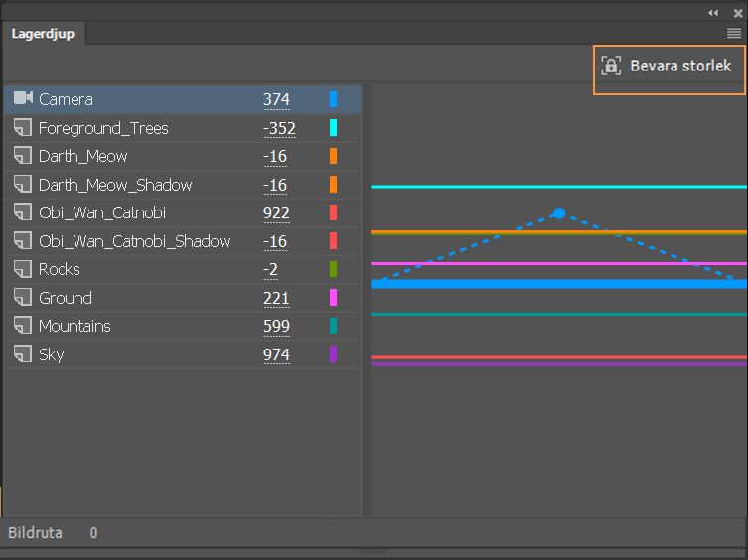The image size is (748, 560).
Task: Click the red Obi_Wan_Catnobi color swatch
Action: coord(334,212)
